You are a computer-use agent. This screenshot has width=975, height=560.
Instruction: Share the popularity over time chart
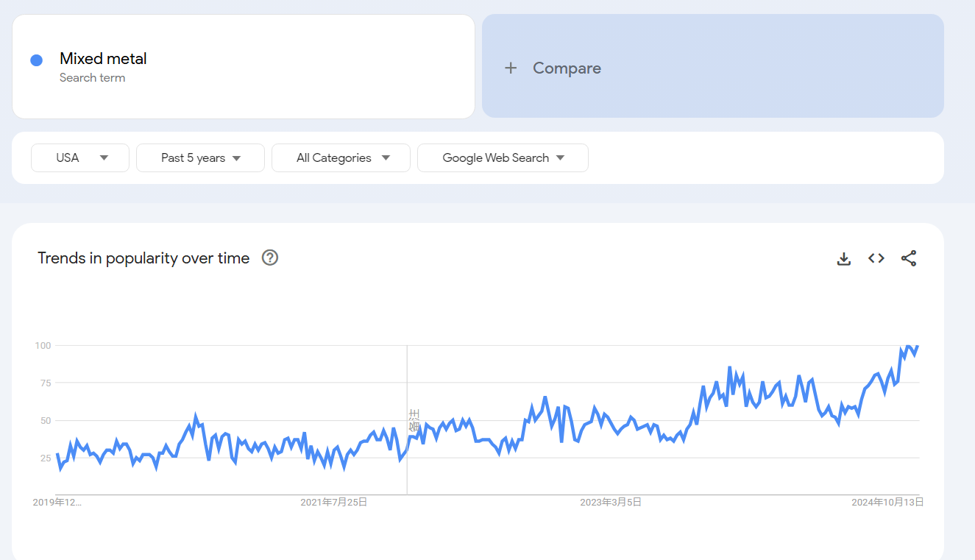point(909,258)
